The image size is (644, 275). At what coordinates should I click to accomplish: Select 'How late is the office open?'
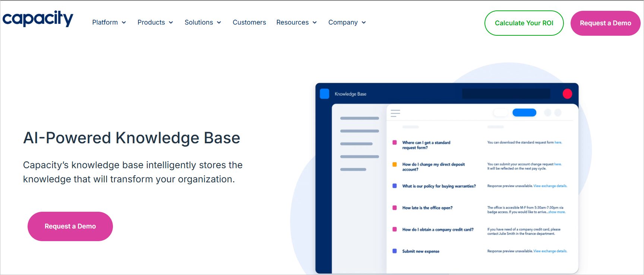pyautogui.click(x=427, y=208)
